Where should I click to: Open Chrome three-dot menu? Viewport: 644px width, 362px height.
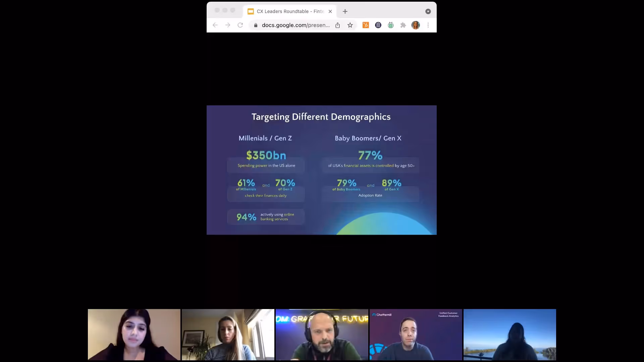point(428,25)
